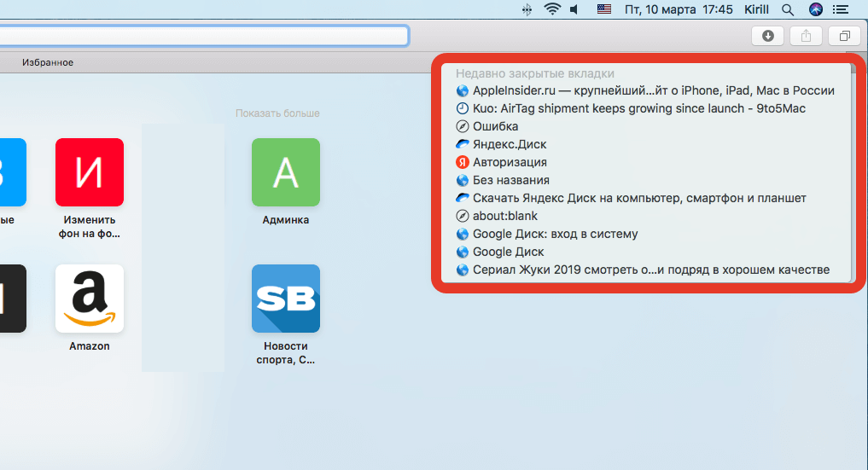Viewport: 868px width, 470px height.
Task: Click the Избранное bookmarks bar item
Action: (x=48, y=62)
